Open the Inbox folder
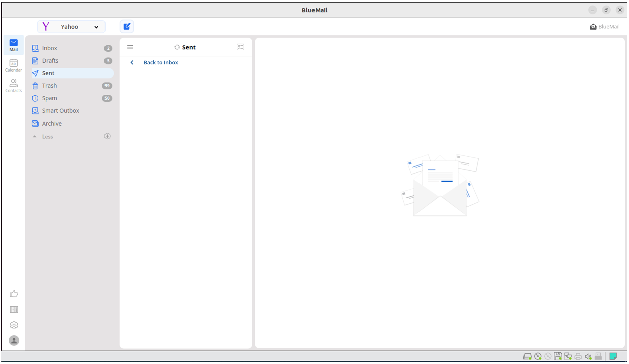 coord(72,48)
